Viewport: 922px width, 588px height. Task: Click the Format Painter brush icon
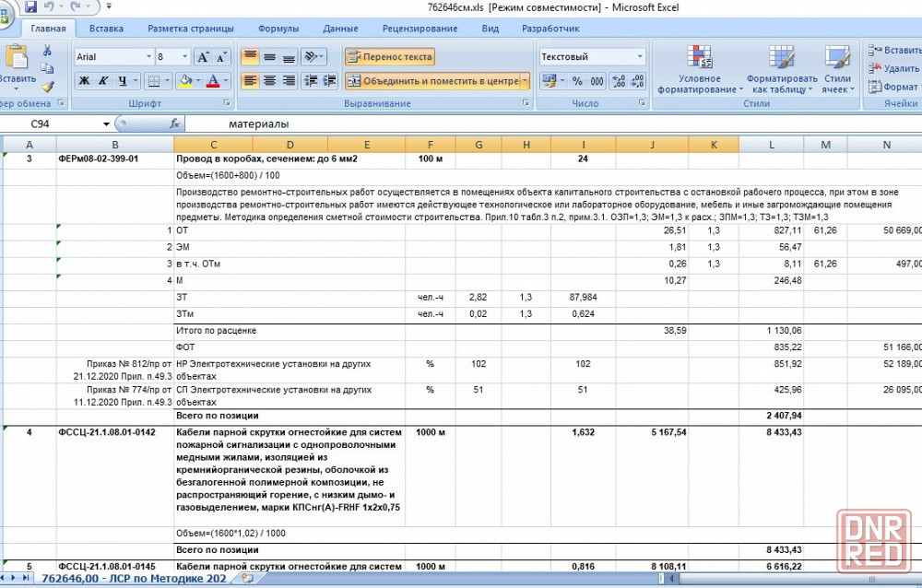click(x=47, y=86)
